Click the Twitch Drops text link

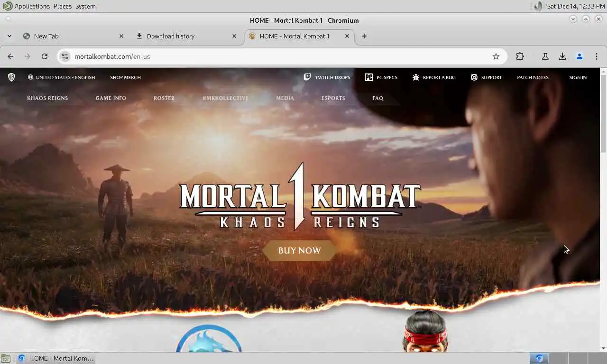tap(332, 77)
